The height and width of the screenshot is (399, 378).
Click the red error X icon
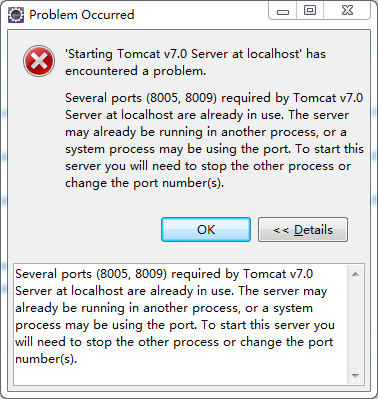pos(39,61)
